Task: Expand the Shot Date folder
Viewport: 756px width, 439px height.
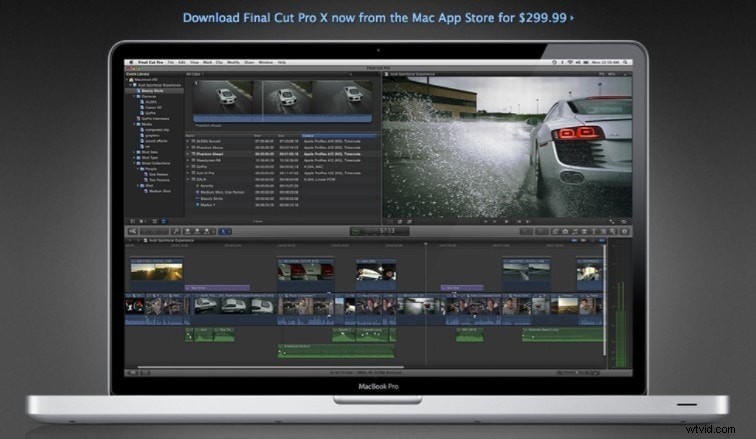Action: coord(135,152)
